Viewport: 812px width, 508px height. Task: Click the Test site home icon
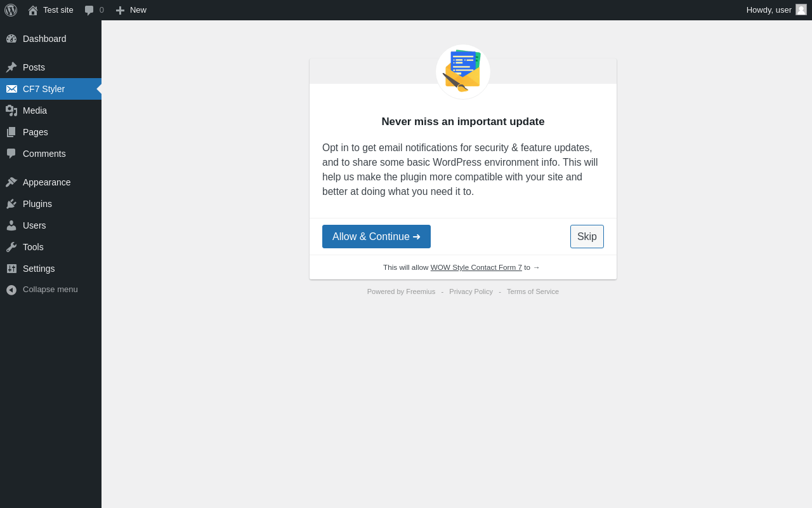coord(33,10)
